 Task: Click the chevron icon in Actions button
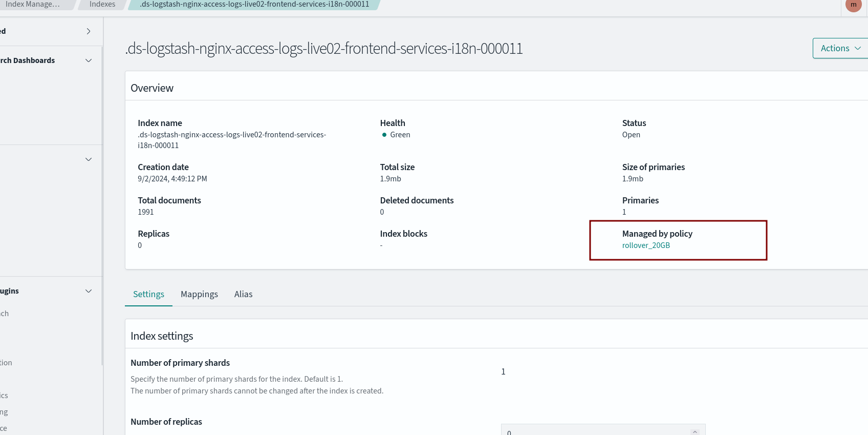coord(858,48)
